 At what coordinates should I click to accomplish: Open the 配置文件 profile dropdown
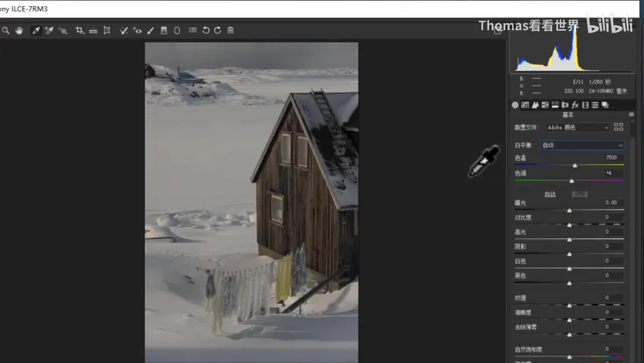pos(577,128)
